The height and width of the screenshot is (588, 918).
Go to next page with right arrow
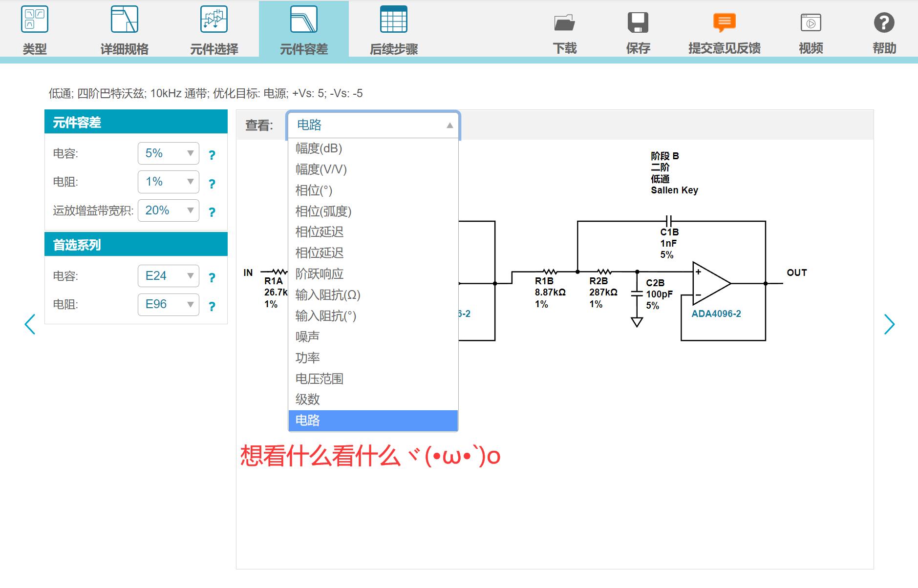[889, 324]
